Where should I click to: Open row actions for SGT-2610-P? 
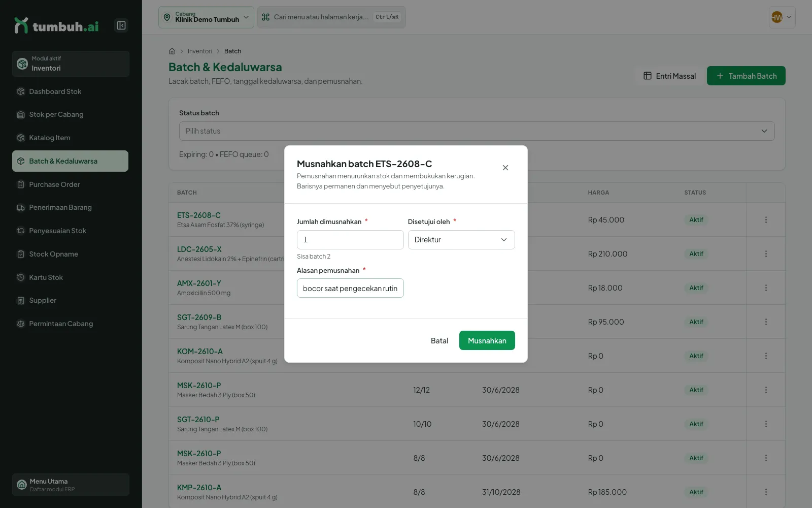coord(766,424)
